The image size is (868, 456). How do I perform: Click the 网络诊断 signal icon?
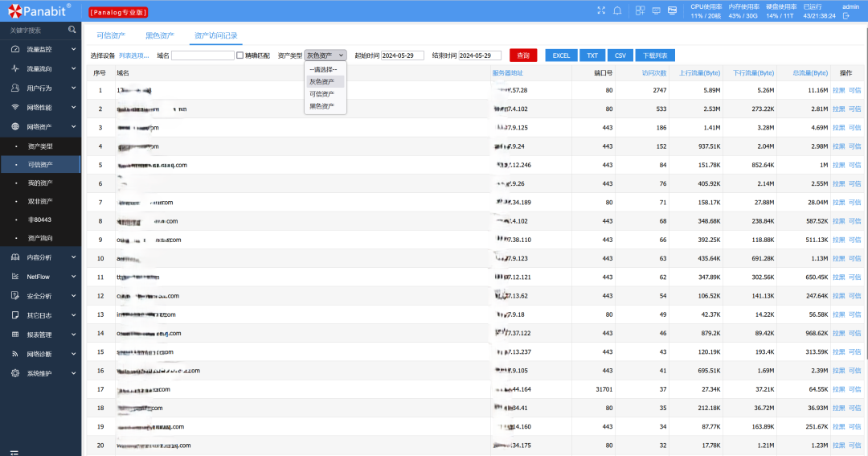click(x=15, y=354)
